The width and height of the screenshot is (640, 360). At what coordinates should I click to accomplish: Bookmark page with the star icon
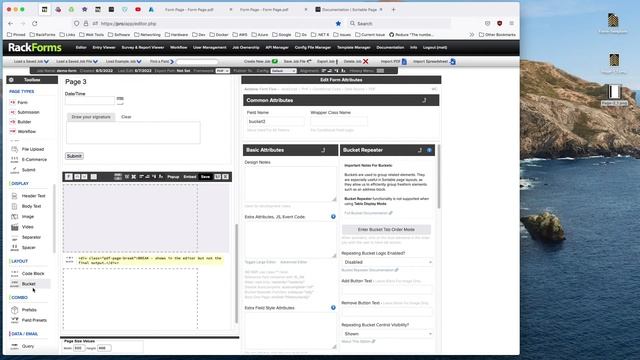pos(338,24)
